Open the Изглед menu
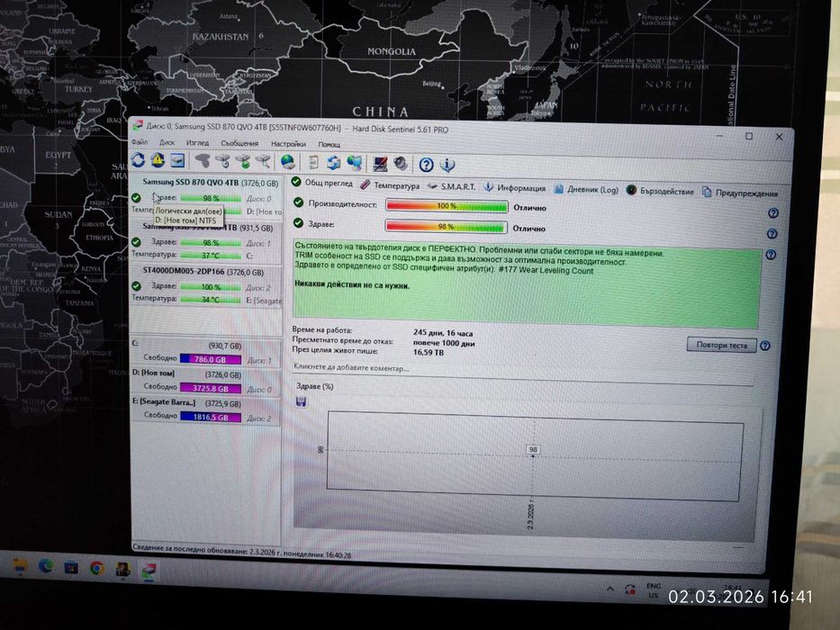 pyautogui.click(x=198, y=143)
